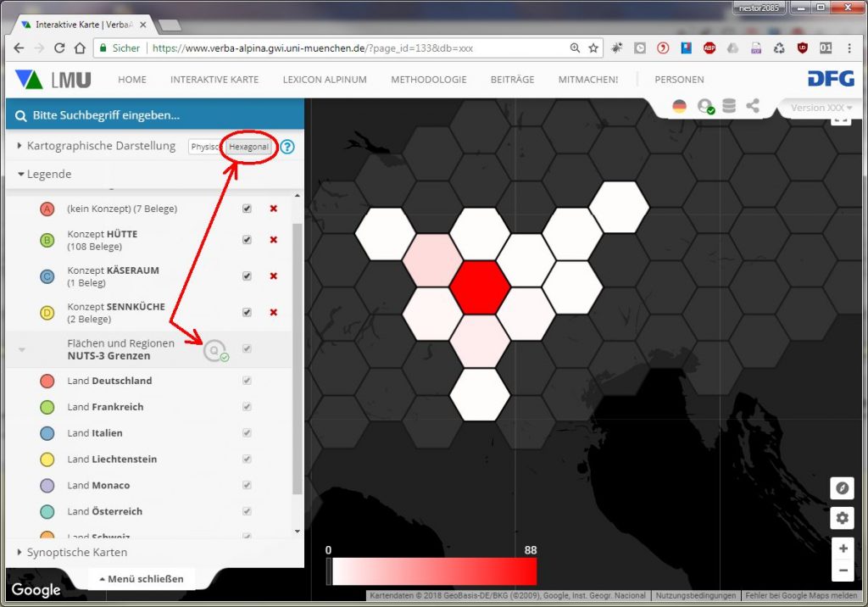Viewport: 868px width, 607px height.
Task: Click the database stack icon
Action: (728, 106)
